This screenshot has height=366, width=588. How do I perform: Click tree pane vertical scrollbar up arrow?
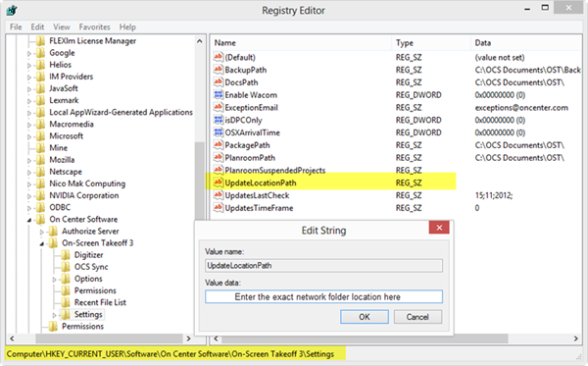200,41
